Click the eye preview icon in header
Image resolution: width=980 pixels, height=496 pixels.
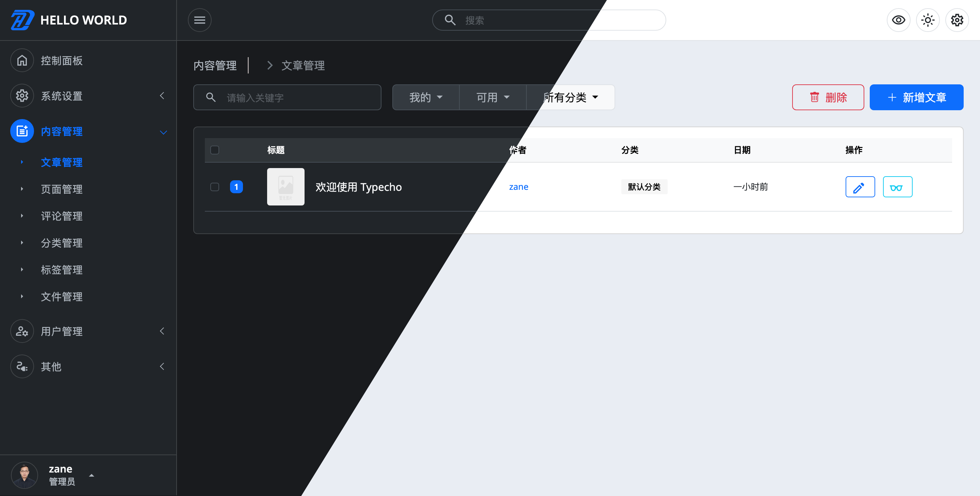(x=898, y=20)
